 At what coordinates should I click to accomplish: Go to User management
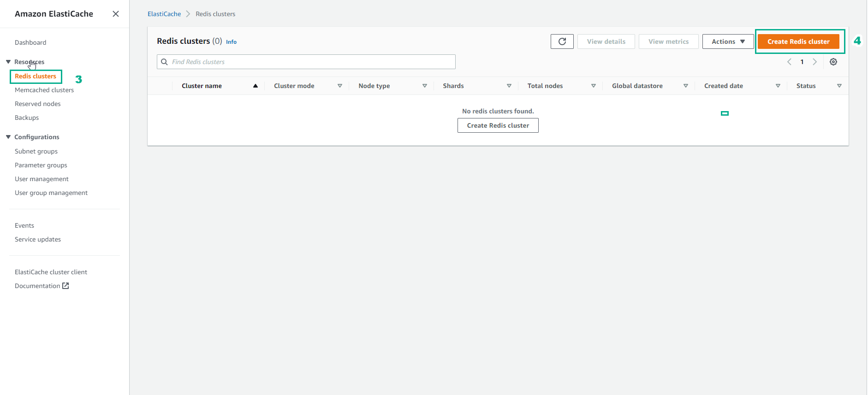[42, 179]
